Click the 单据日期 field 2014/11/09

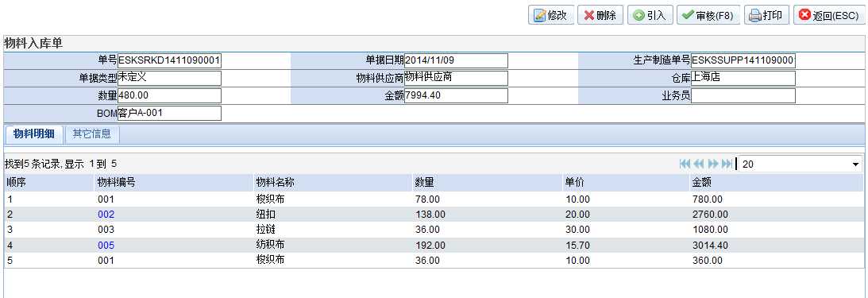[x=456, y=60]
